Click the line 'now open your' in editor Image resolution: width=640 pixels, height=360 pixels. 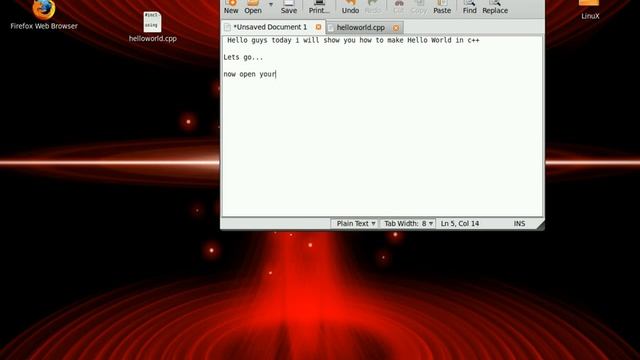click(x=249, y=74)
